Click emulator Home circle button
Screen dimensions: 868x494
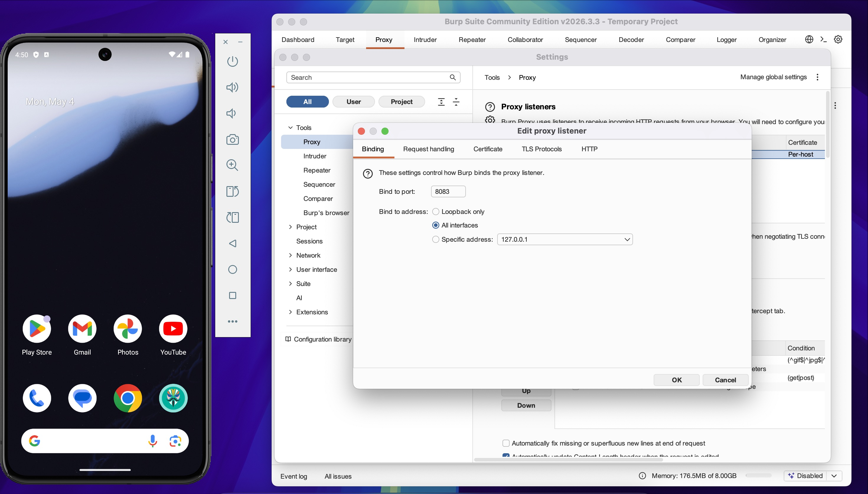[233, 269]
